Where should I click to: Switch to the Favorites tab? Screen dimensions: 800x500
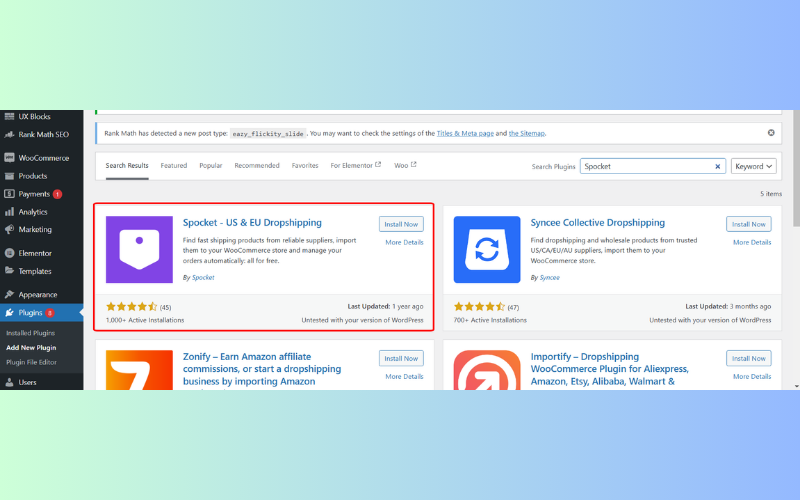click(305, 166)
